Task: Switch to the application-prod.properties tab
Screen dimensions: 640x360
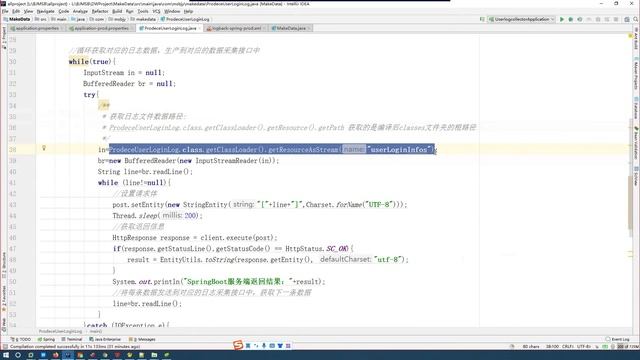Action: (101, 28)
